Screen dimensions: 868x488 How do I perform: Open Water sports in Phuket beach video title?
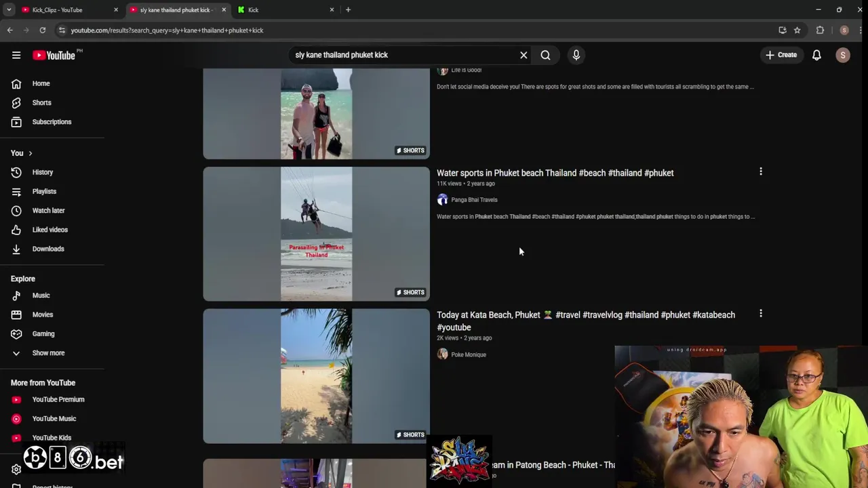point(555,173)
